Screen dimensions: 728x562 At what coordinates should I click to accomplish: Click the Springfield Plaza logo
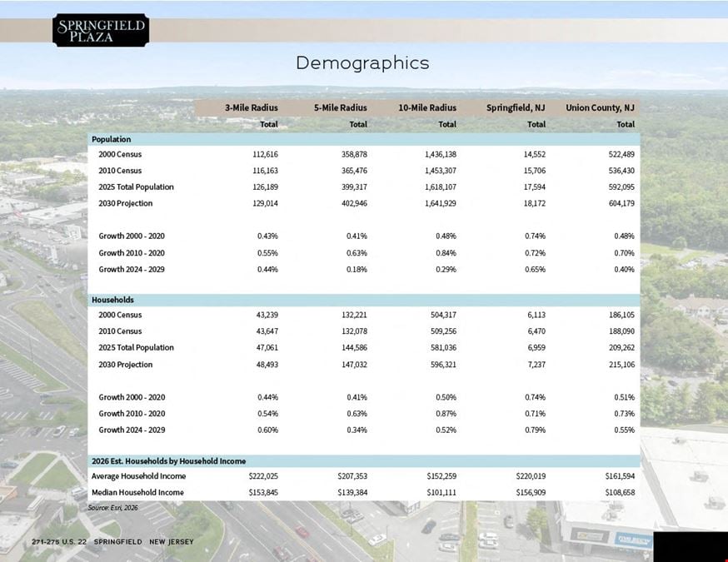pyautogui.click(x=102, y=30)
